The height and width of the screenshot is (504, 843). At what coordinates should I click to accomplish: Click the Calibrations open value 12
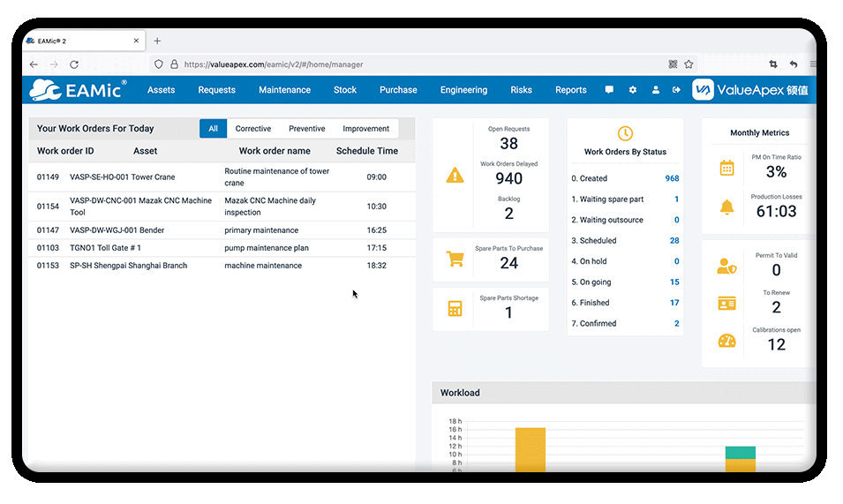point(776,344)
